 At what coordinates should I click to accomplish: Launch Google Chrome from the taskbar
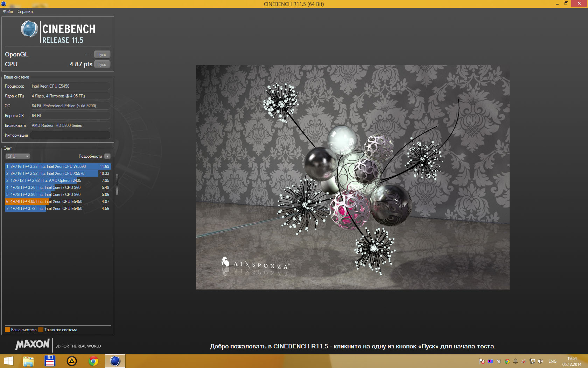tap(93, 361)
